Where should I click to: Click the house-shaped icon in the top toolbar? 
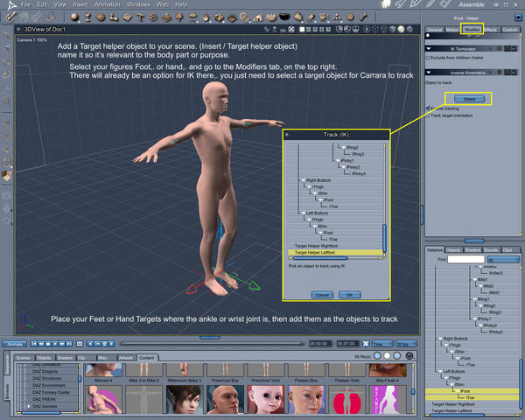pyautogui.click(x=258, y=17)
